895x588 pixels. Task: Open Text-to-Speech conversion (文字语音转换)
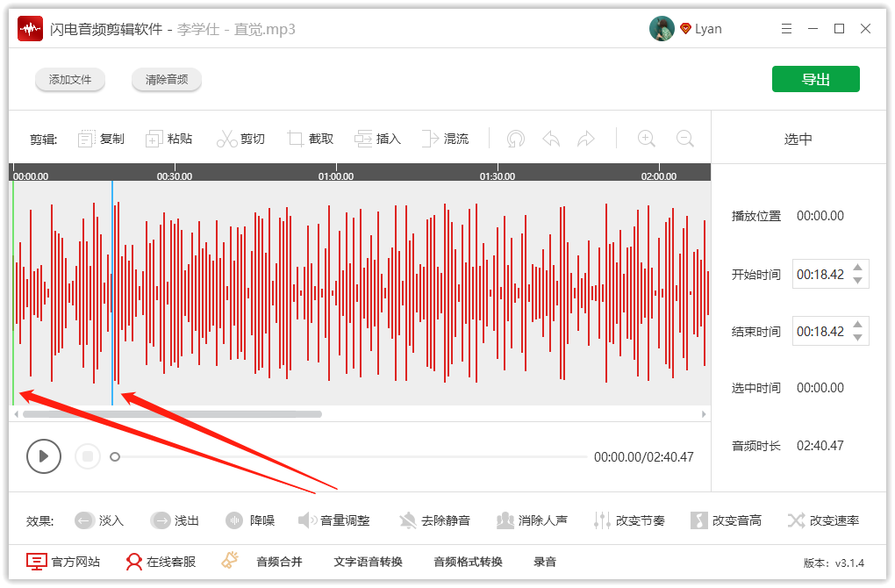coord(369,562)
